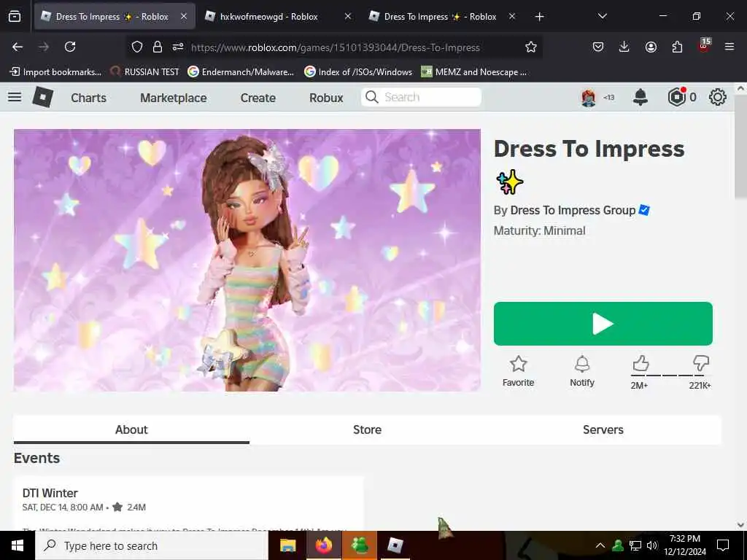Favorite the Dress To Impress game
This screenshot has height=560, width=747.
point(519,371)
